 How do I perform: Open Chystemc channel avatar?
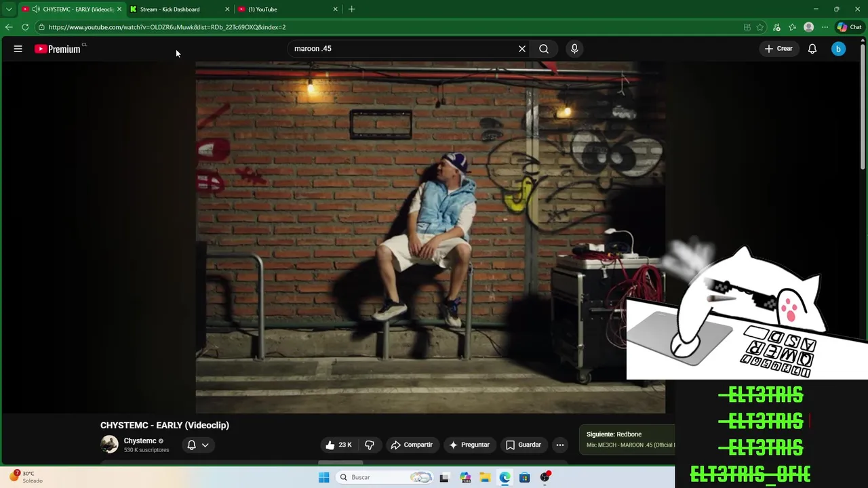[x=109, y=445]
